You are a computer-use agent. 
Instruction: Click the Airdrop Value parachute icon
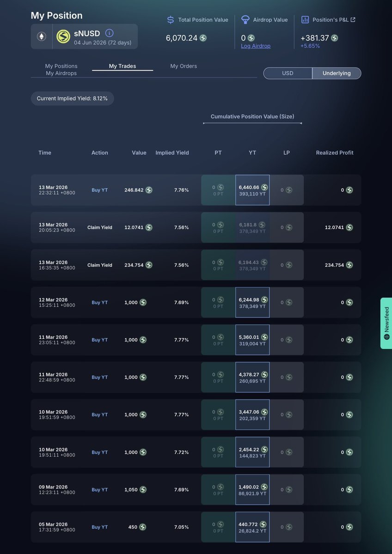tap(245, 20)
